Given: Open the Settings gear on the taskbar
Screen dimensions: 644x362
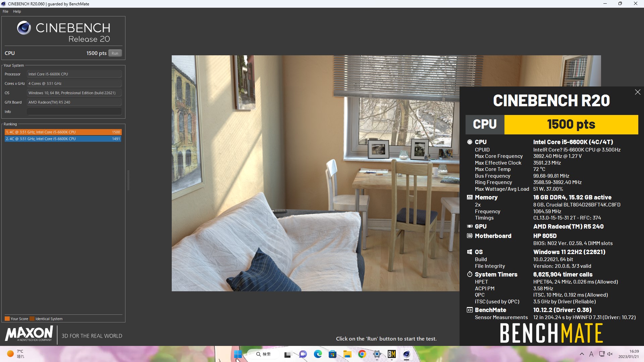Looking at the screenshot, I should tap(377, 354).
